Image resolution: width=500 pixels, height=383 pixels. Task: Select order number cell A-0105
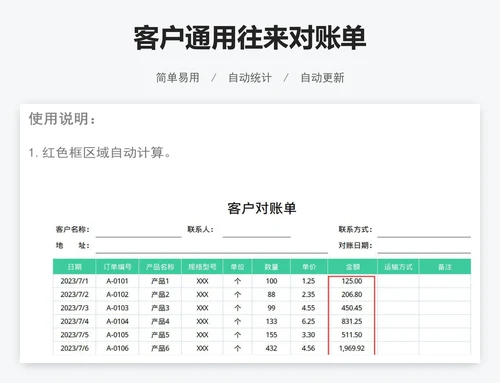[x=117, y=335]
